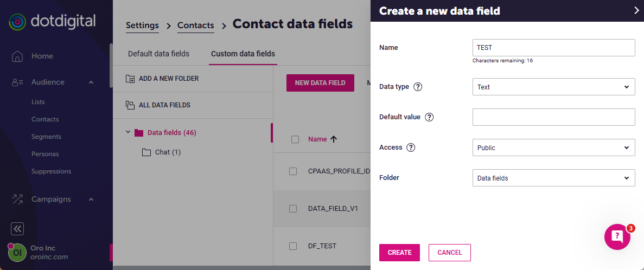Screen dimensions: 644x270
Task: Open the help chat bubble widget
Action: tap(617, 236)
